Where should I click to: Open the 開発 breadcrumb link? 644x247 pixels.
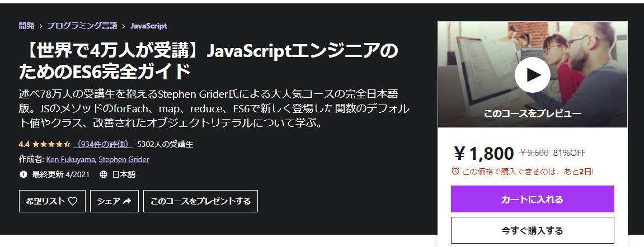[x=27, y=26]
